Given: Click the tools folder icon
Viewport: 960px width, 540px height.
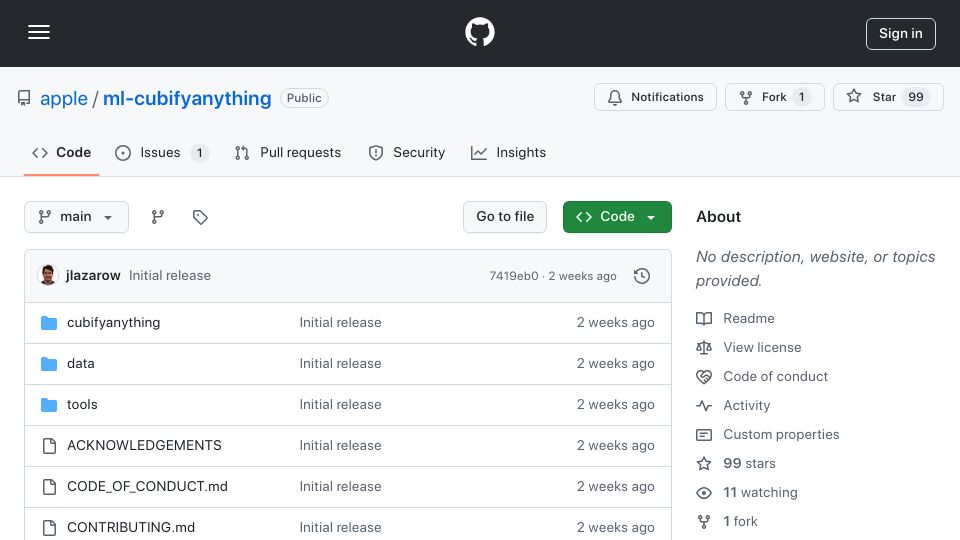Looking at the screenshot, I should [49, 405].
